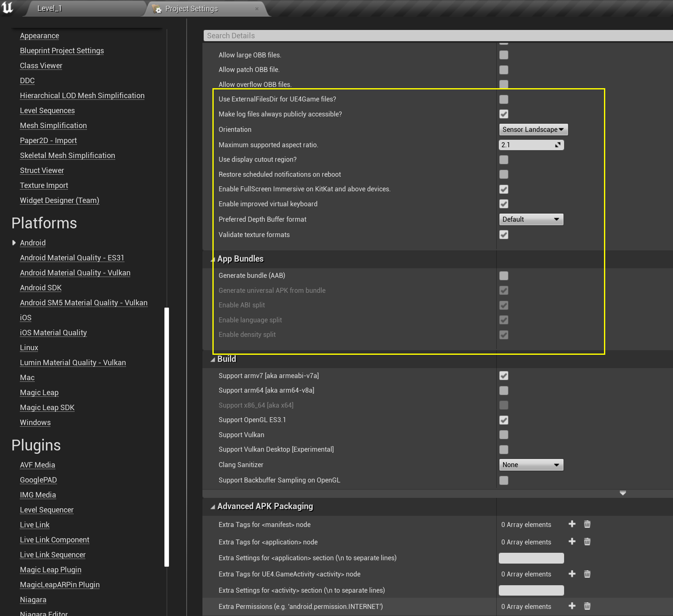Add element to UE4.GameActivity activity tags
673x616 pixels.
(x=572, y=574)
